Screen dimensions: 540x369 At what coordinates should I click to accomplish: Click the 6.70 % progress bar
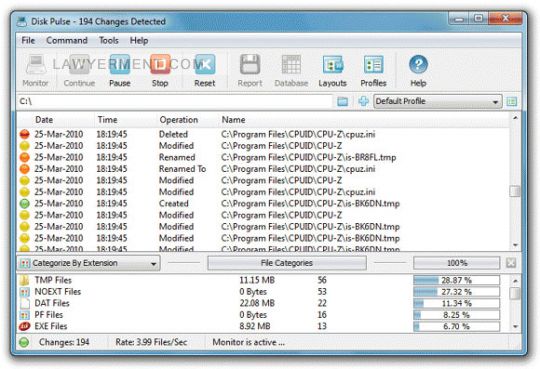point(457,326)
